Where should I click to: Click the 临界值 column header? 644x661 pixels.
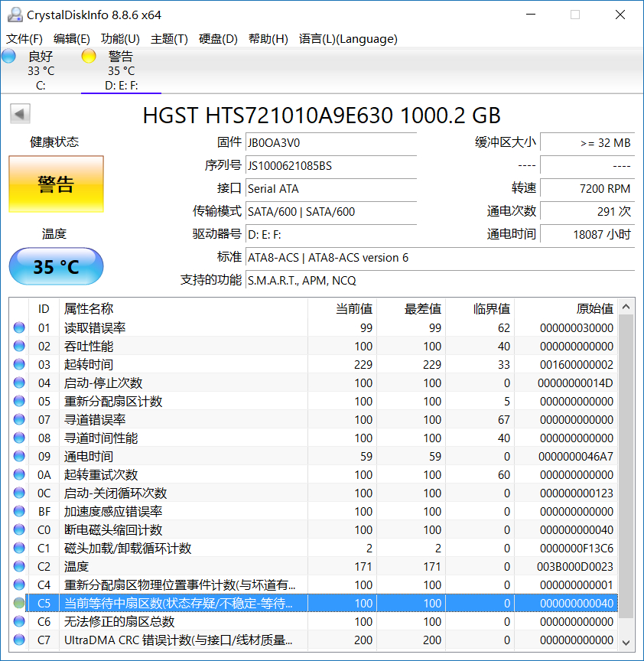tap(480, 308)
